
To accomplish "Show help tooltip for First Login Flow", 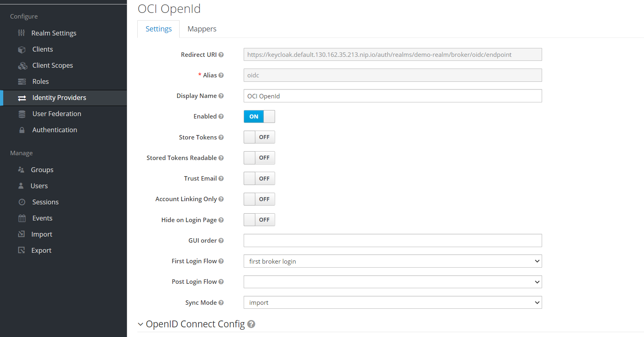I will [x=221, y=261].
